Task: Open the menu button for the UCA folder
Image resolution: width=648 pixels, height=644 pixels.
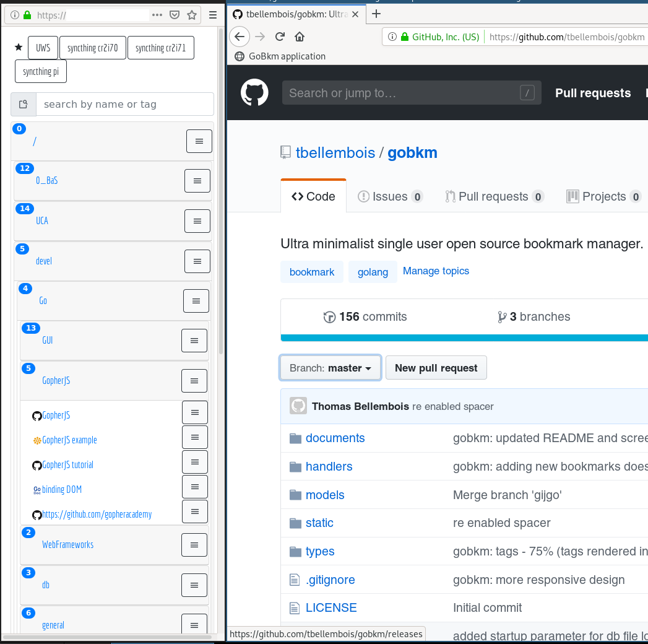Action: pyautogui.click(x=197, y=221)
